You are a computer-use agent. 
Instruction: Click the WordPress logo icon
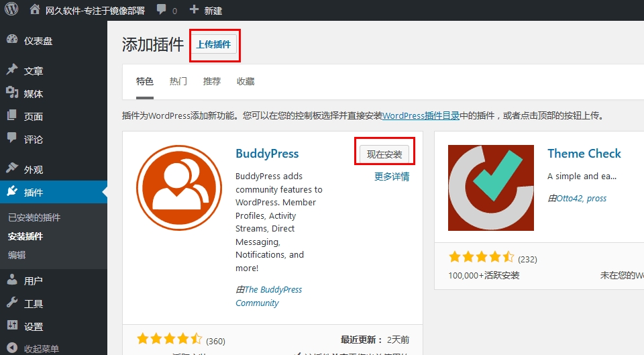pos(11,10)
